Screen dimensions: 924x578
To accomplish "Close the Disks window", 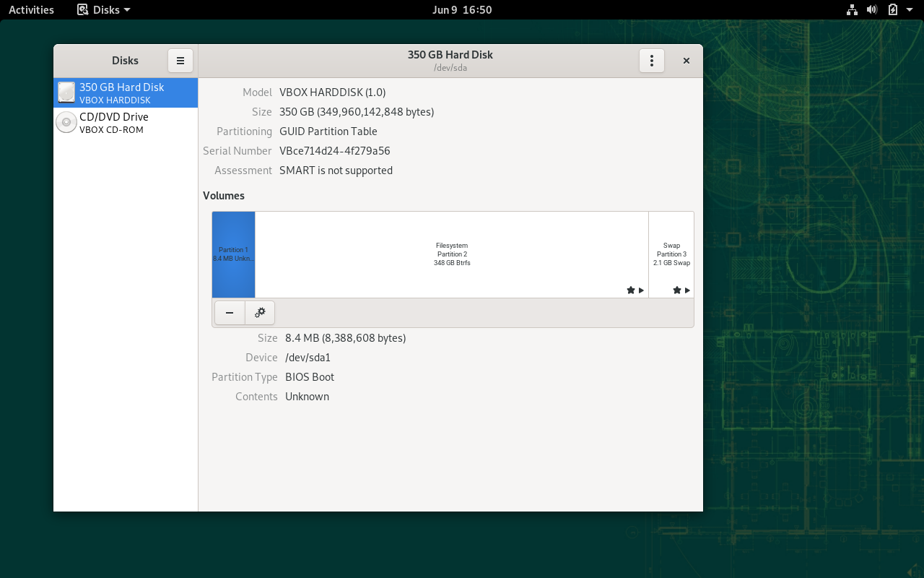I will tap(687, 61).
